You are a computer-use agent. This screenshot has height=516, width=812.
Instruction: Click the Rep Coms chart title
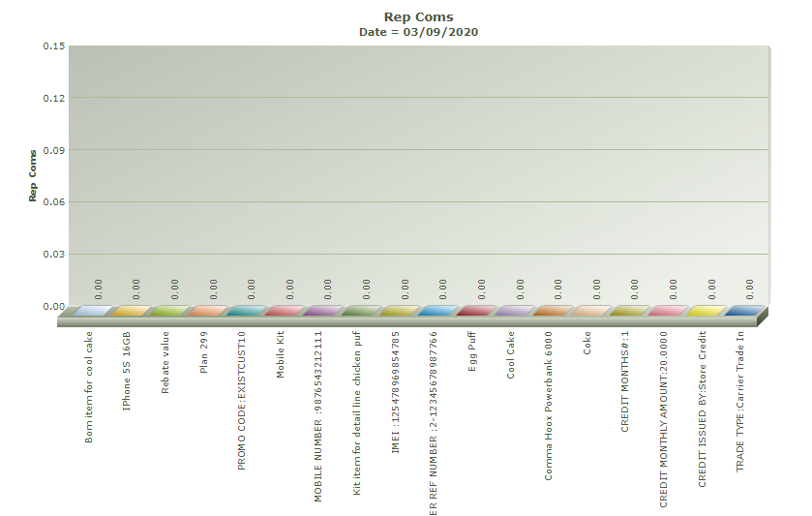pyautogui.click(x=418, y=16)
